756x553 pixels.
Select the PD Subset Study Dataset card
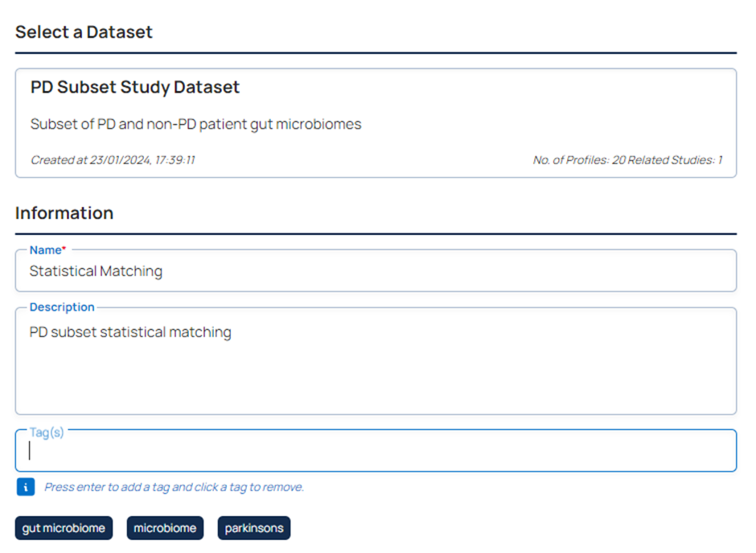[376, 122]
